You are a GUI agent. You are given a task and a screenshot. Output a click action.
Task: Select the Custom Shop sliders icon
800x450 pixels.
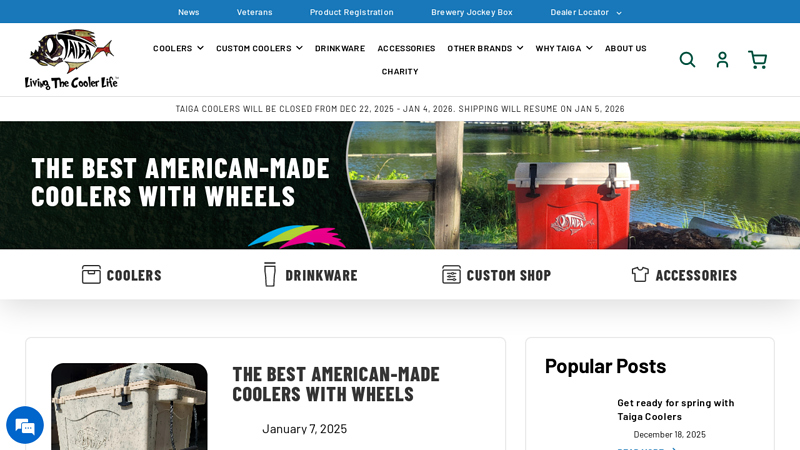pyautogui.click(x=451, y=274)
